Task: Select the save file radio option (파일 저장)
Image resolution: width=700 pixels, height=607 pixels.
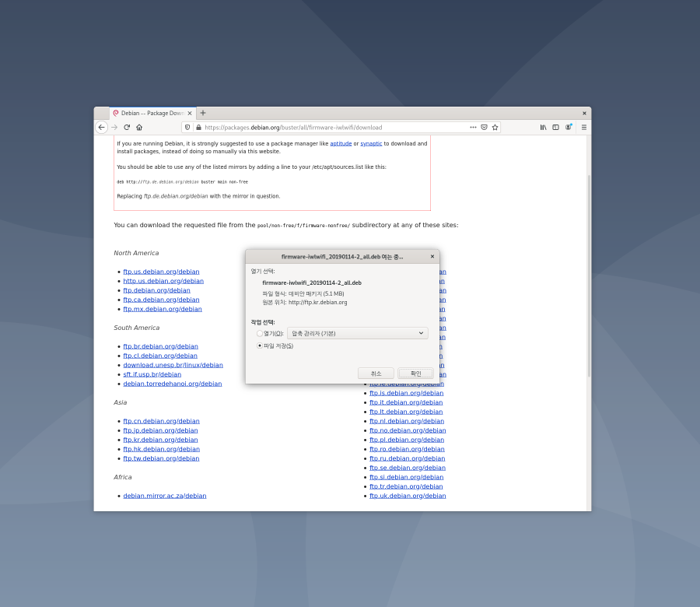Action: [260, 346]
